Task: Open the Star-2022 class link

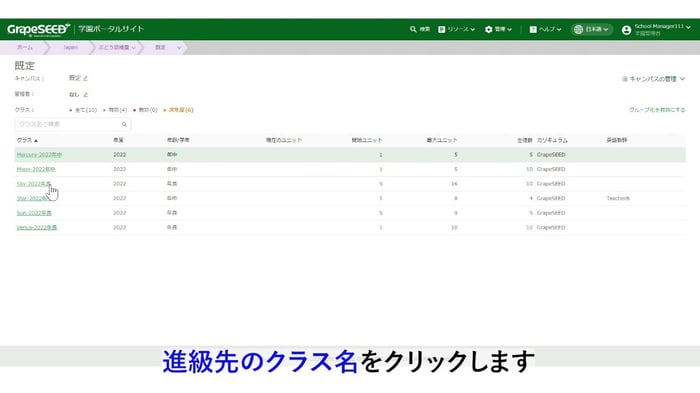Action: point(32,198)
